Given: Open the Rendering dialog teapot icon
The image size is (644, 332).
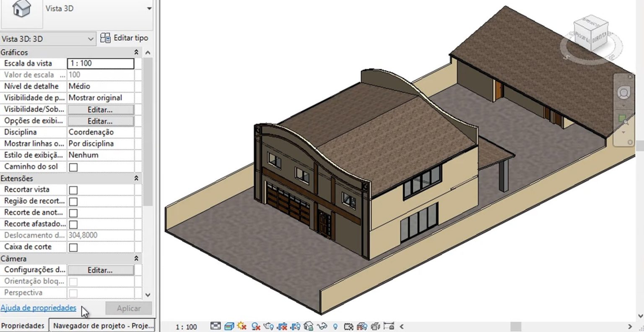Looking at the screenshot, I should tap(268, 326).
